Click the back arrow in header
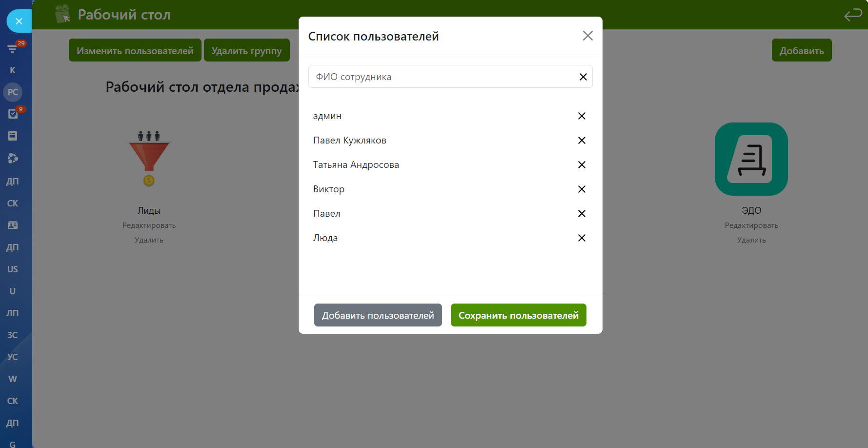 click(853, 15)
